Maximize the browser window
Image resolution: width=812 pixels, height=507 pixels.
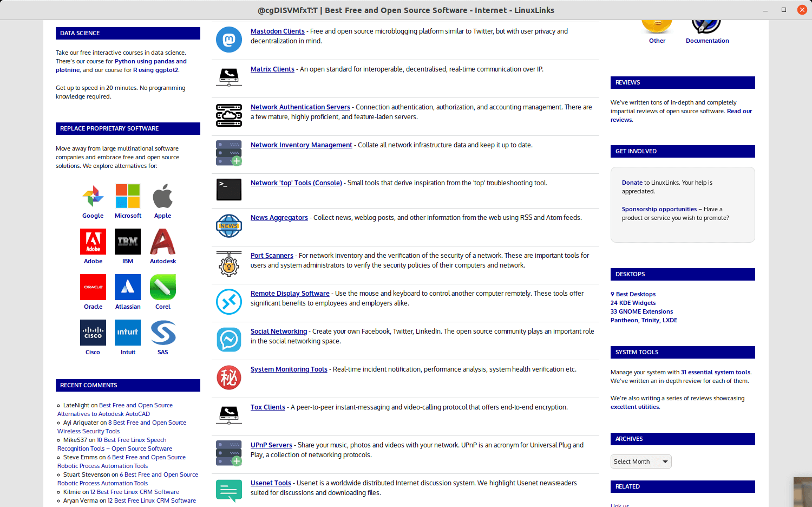tap(784, 10)
